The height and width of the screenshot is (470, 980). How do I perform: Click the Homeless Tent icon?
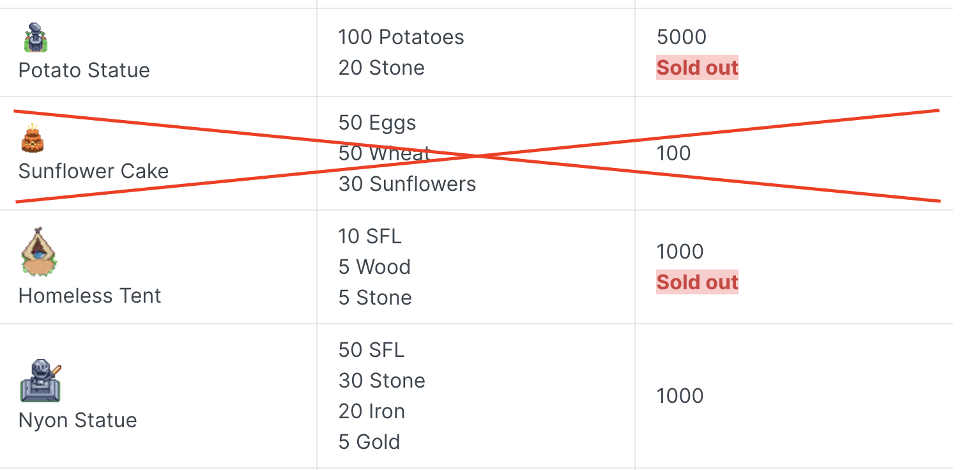40,251
